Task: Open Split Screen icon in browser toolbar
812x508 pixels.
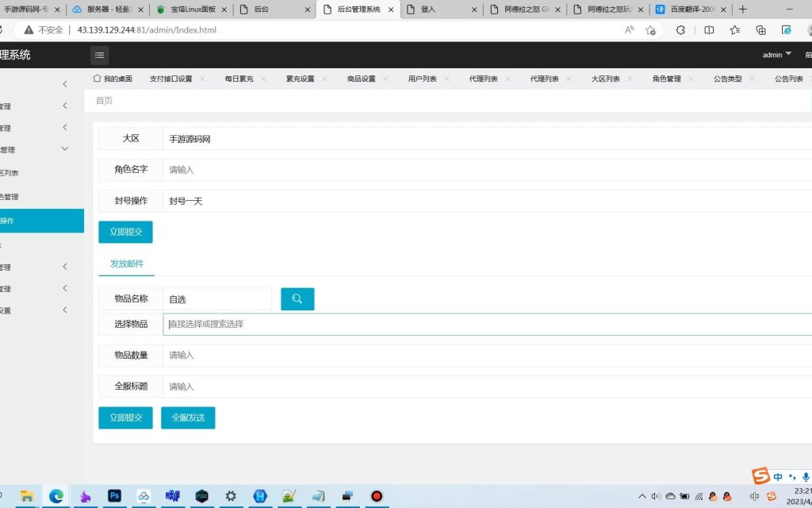Action: tap(709, 30)
